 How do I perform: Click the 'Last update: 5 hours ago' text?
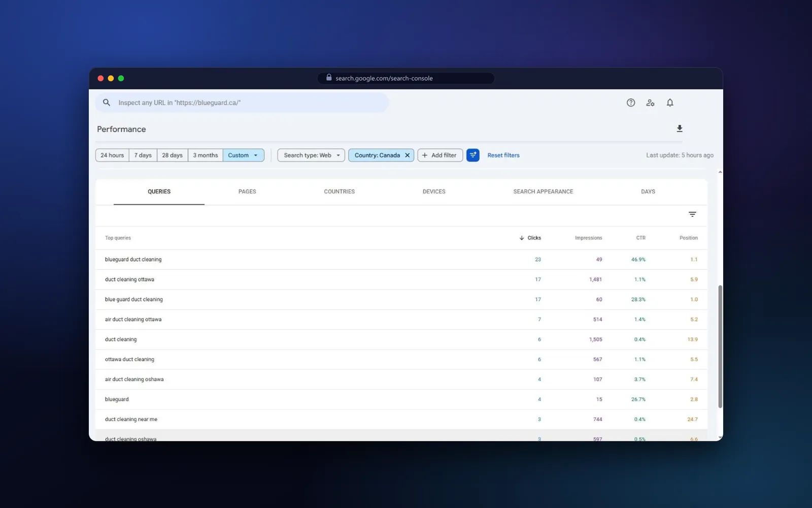click(680, 155)
